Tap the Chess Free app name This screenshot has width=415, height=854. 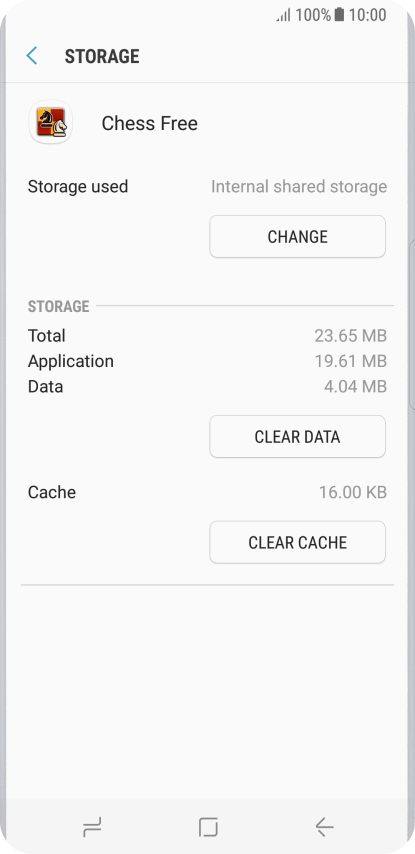tap(150, 124)
